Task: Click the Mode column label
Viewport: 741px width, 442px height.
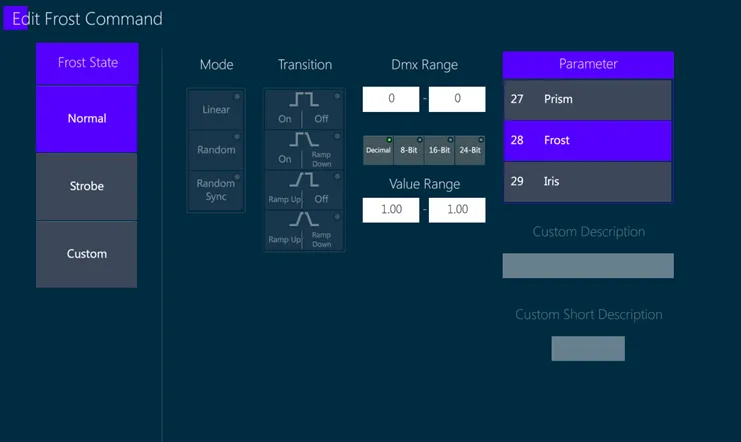Action: point(216,65)
